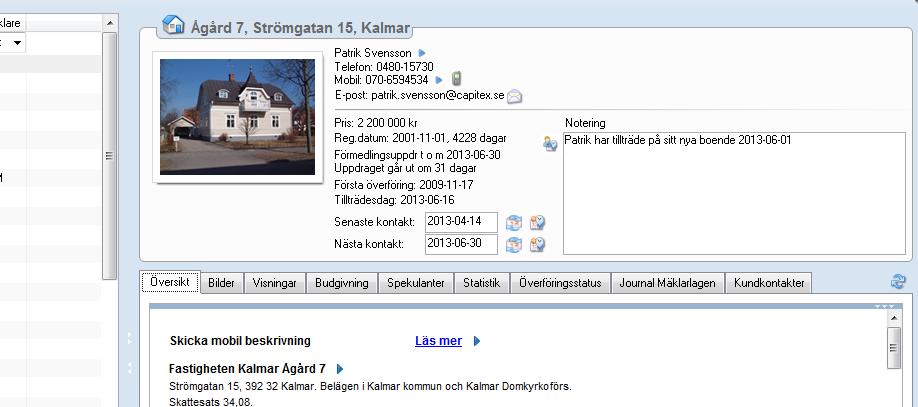This screenshot has height=407, width=918.
Task: Click the Första överföring: 2009-11-17 text
Action: tap(404, 185)
